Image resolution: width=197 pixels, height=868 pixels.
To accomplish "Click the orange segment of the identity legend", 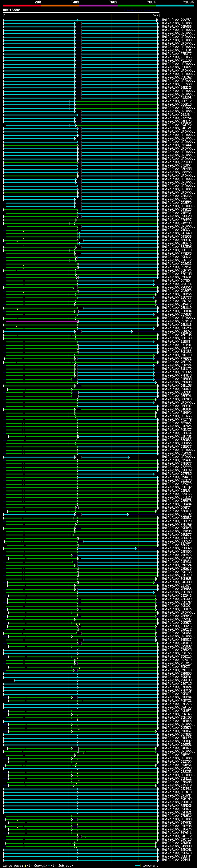I will coord(60,6).
